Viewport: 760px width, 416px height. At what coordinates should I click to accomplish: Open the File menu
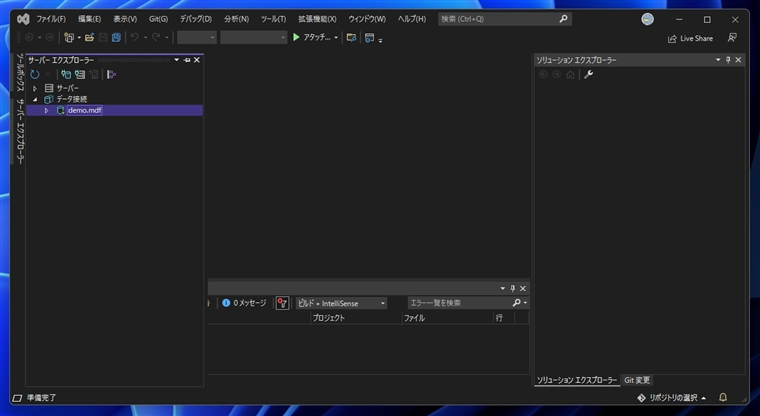click(x=51, y=19)
